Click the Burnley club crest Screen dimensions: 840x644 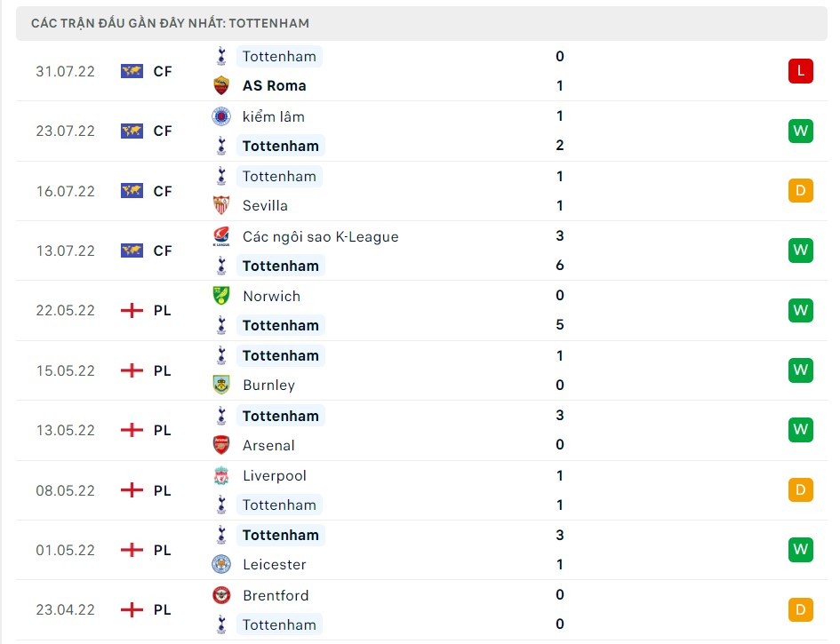[222, 385]
